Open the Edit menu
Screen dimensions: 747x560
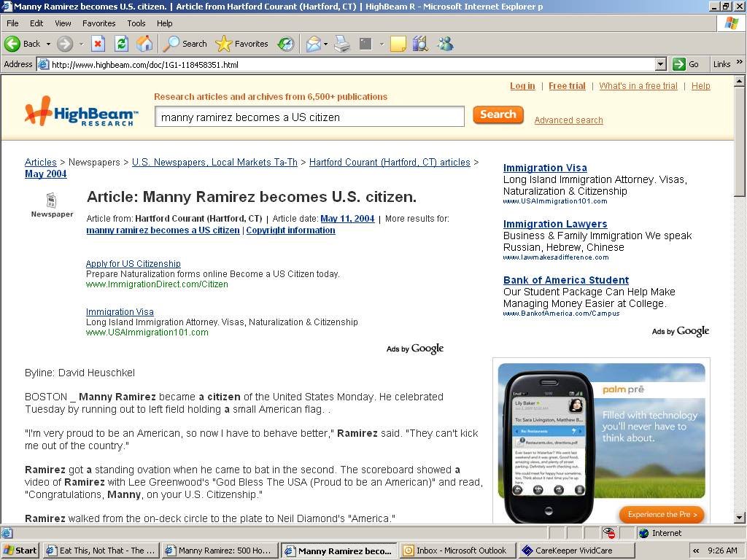(36, 23)
